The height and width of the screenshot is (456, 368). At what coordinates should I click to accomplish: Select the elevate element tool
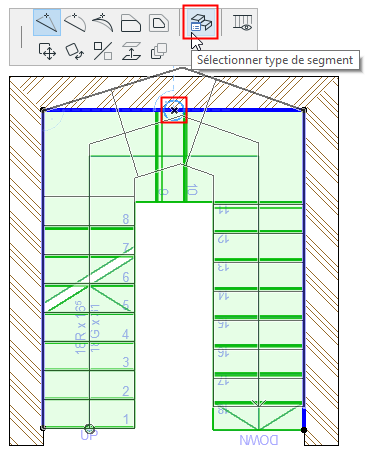coord(131,51)
